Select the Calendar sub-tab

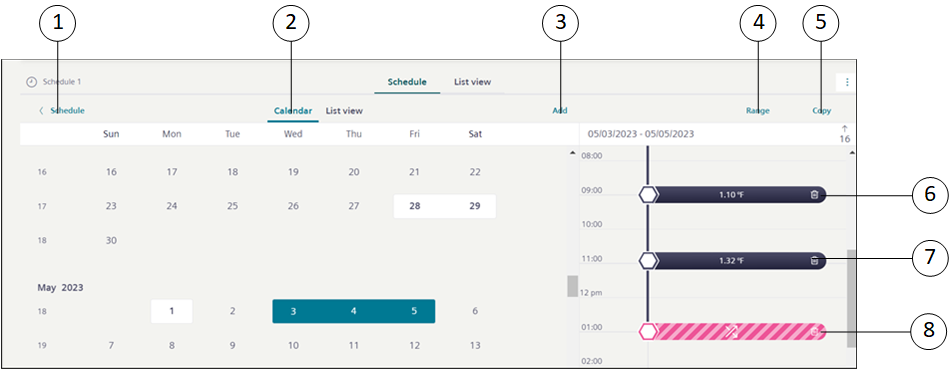[293, 111]
